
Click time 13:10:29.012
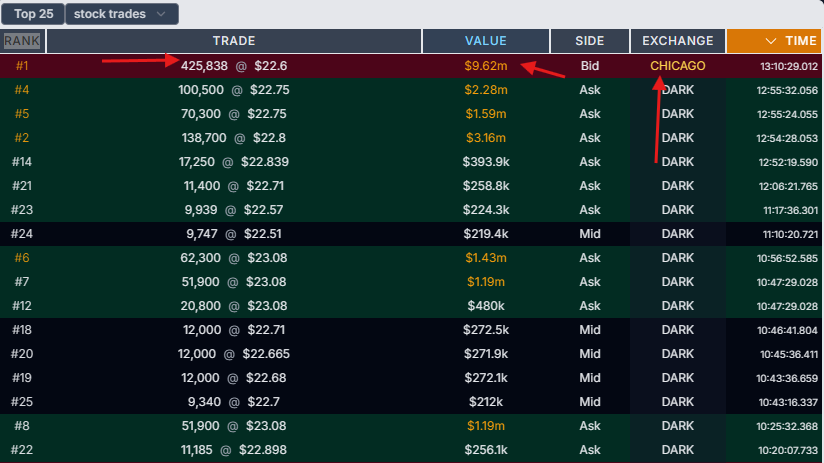[x=789, y=66]
